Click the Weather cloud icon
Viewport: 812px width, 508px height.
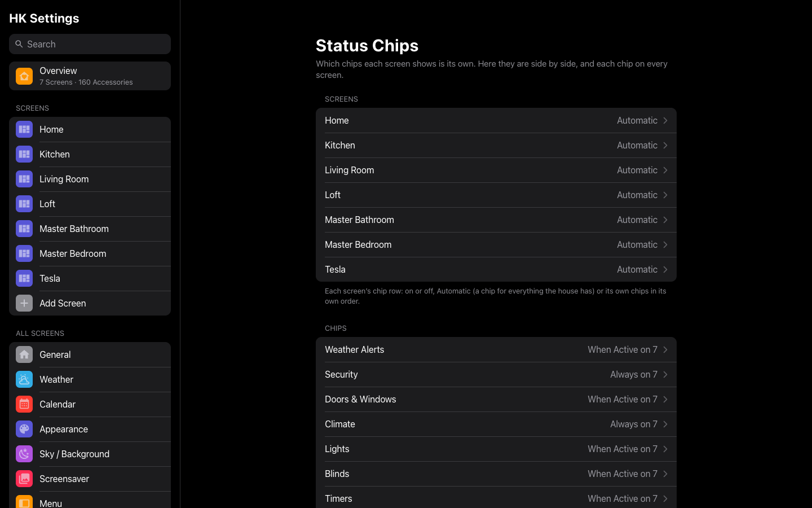pos(24,379)
